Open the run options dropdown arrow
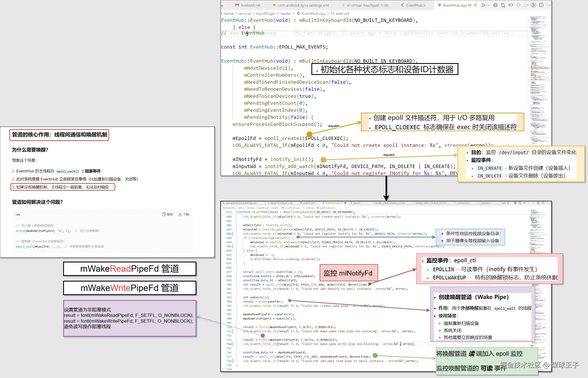The width and height of the screenshot is (588, 378). point(489,5)
